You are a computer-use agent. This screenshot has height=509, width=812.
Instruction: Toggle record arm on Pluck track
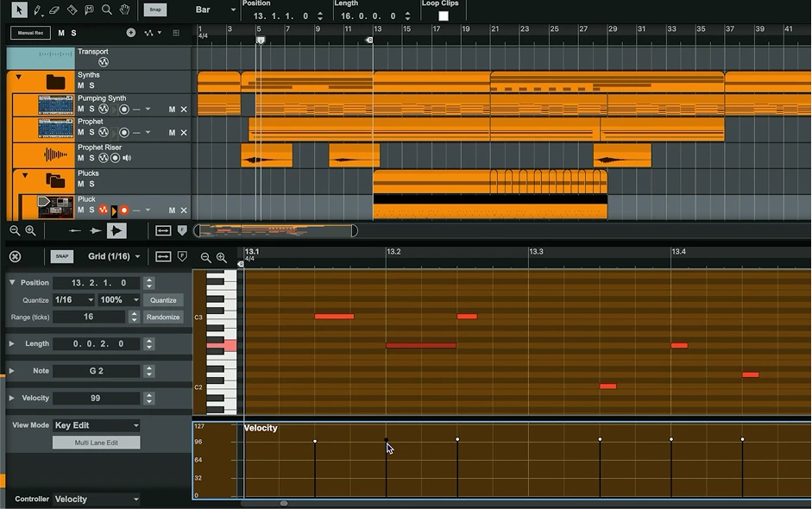click(124, 211)
